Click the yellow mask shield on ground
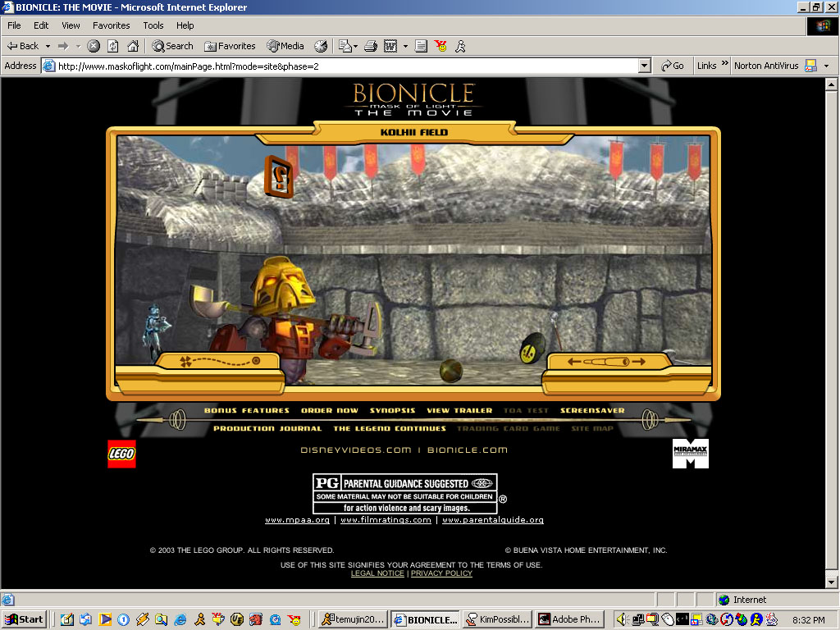This screenshot has height=630, width=840. [532, 347]
